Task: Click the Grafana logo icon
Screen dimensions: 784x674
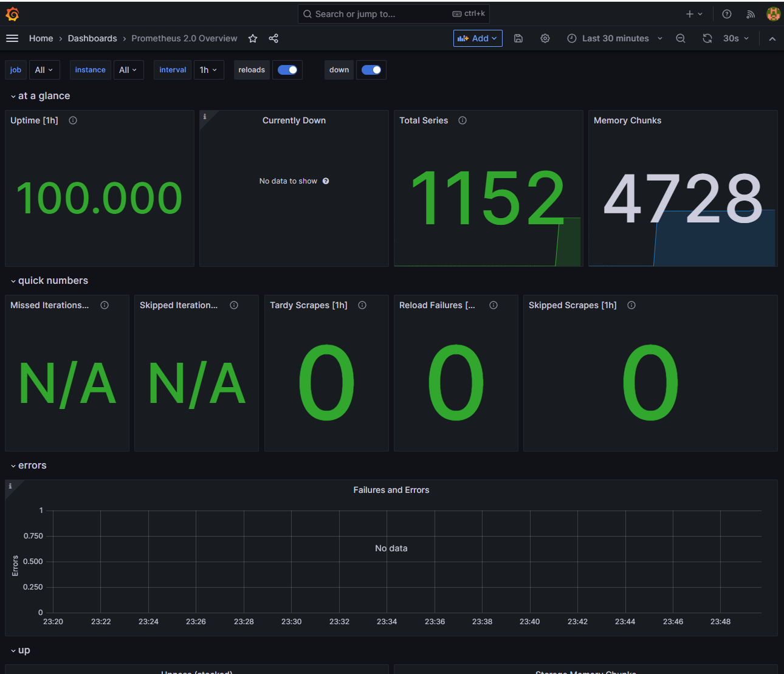Action: (12, 14)
